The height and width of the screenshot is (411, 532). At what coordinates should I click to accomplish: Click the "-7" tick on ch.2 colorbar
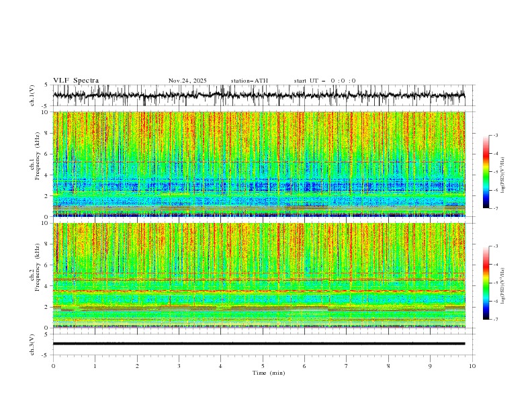pos(495,320)
